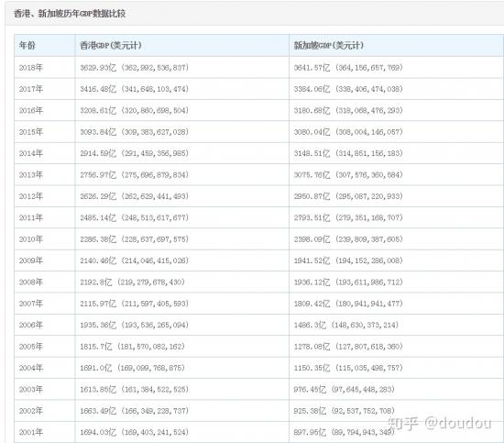Viewport: 504px width, 443px height.
Task: Click Singapore GDP value 3641.57亿
Action: coord(312,68)
